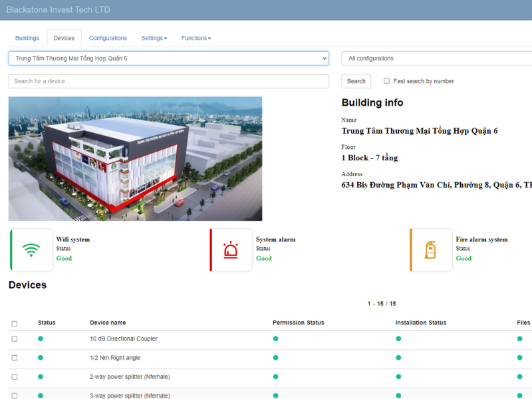This screenshot has height=399, width=532.
Task: Click Files dot for 10 dB Directional Coupler
Action: point(520,338)
